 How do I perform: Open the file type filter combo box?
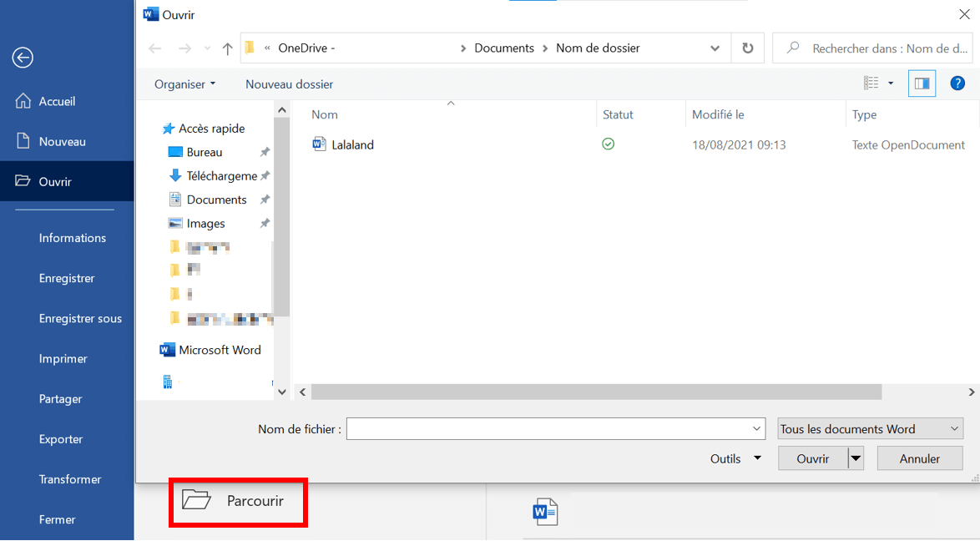(x=870, y=429)
